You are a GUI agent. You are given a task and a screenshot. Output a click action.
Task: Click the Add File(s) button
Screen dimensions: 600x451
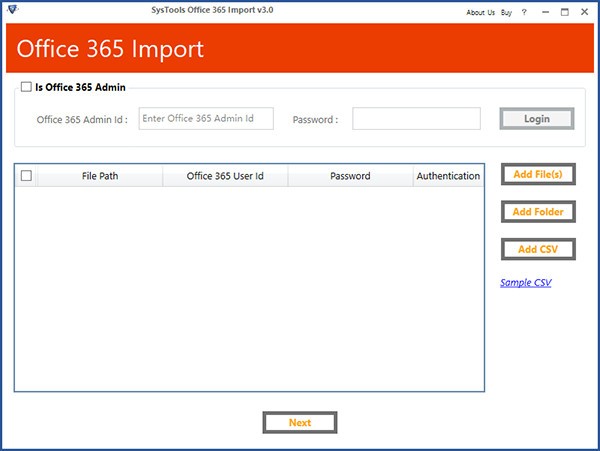pos(538,174)
